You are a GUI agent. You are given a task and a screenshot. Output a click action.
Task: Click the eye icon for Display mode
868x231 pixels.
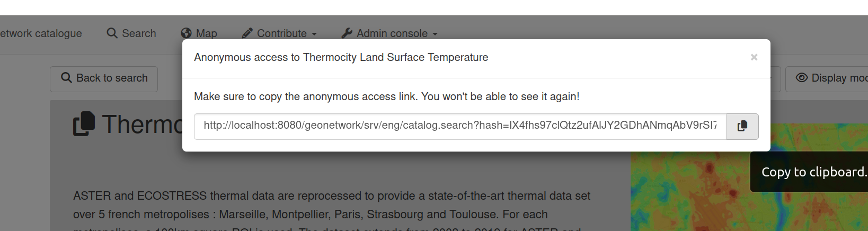pyautogui.click(x=802, y=78)
